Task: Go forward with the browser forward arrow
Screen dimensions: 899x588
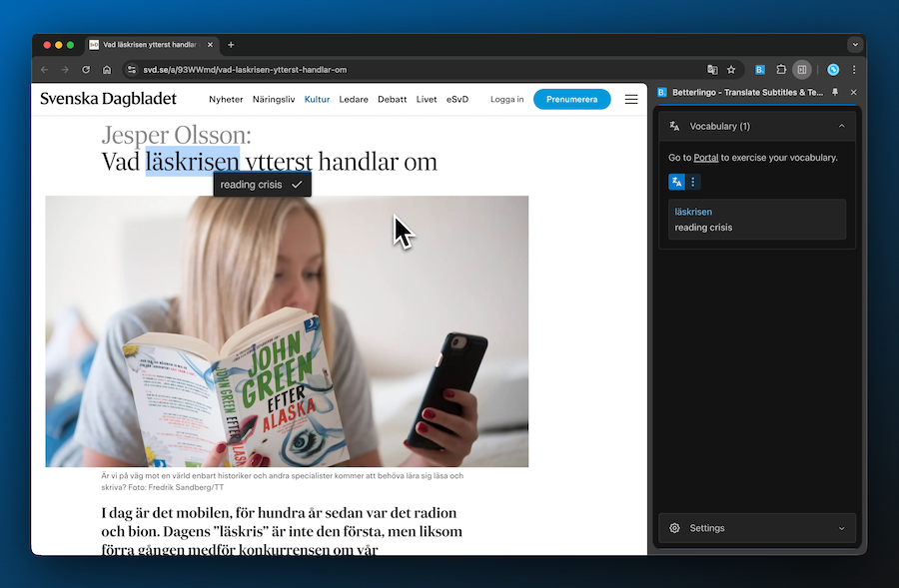Action: click(x=65, y=69)
